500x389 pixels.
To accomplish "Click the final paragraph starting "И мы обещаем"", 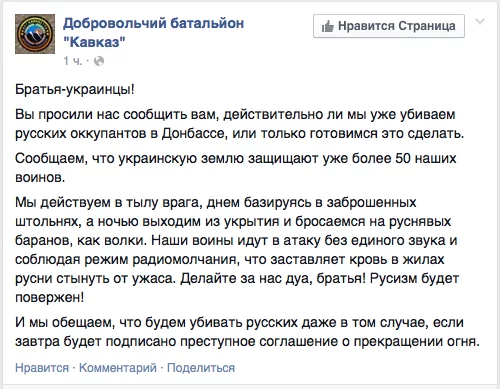I will [x=247, y=332].
